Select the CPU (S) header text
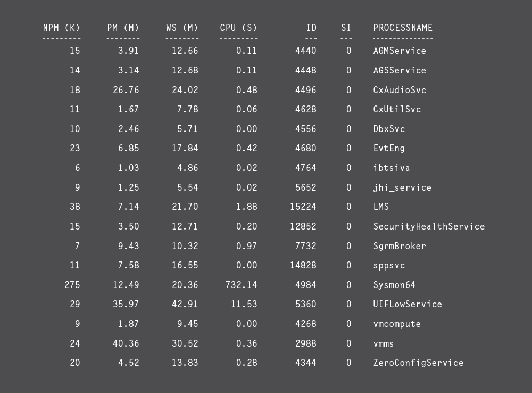 coord(238,28)
